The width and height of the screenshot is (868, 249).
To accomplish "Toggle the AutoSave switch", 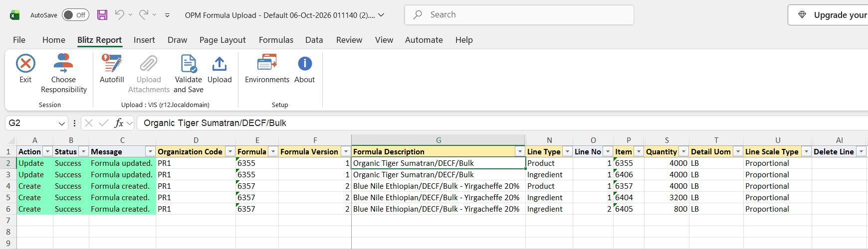I will point(75,15).
